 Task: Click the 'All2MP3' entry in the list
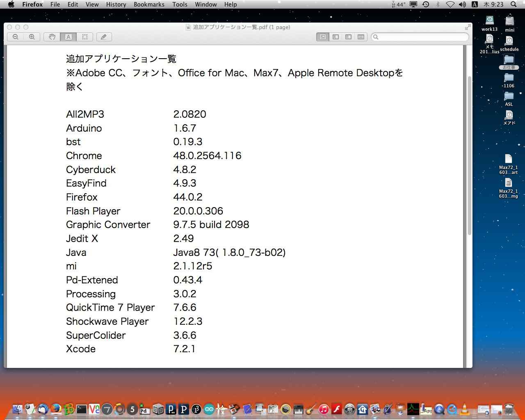[85, 114]
